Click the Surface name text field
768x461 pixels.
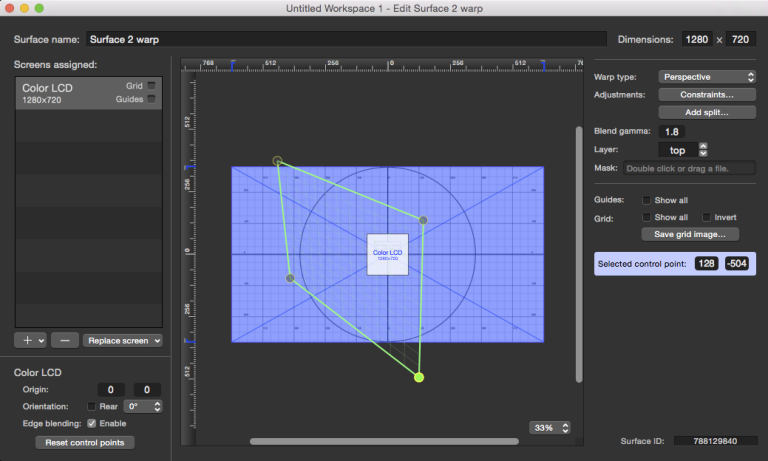coord(345,40)
